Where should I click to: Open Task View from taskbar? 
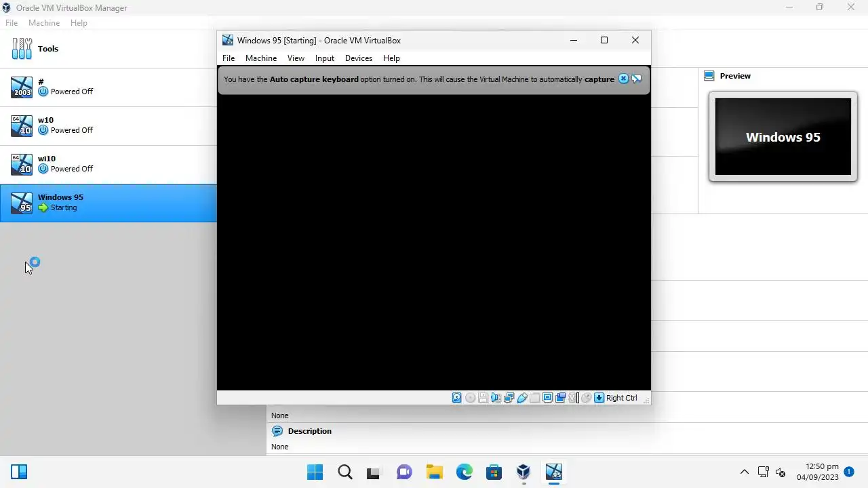click(374, 472)
